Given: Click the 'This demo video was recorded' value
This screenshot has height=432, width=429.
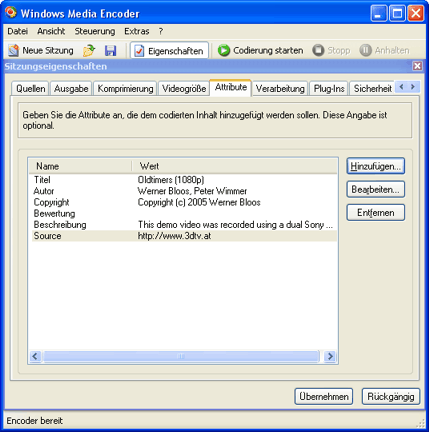Looking at the screenshot, I should click(235, 225).
